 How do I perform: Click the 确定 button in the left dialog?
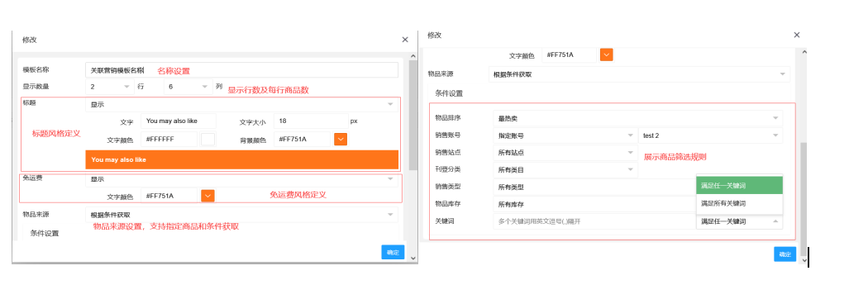(x=393, y=252)
